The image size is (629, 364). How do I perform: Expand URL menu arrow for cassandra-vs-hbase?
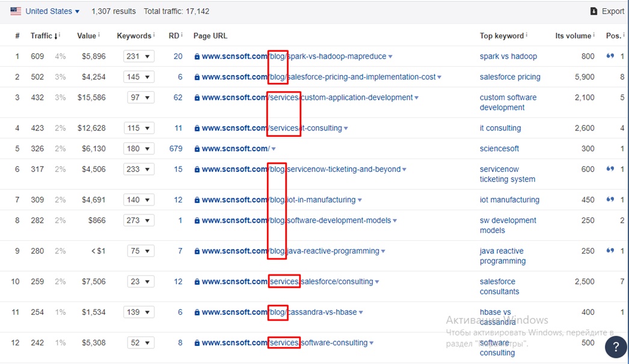click(361, 313)
